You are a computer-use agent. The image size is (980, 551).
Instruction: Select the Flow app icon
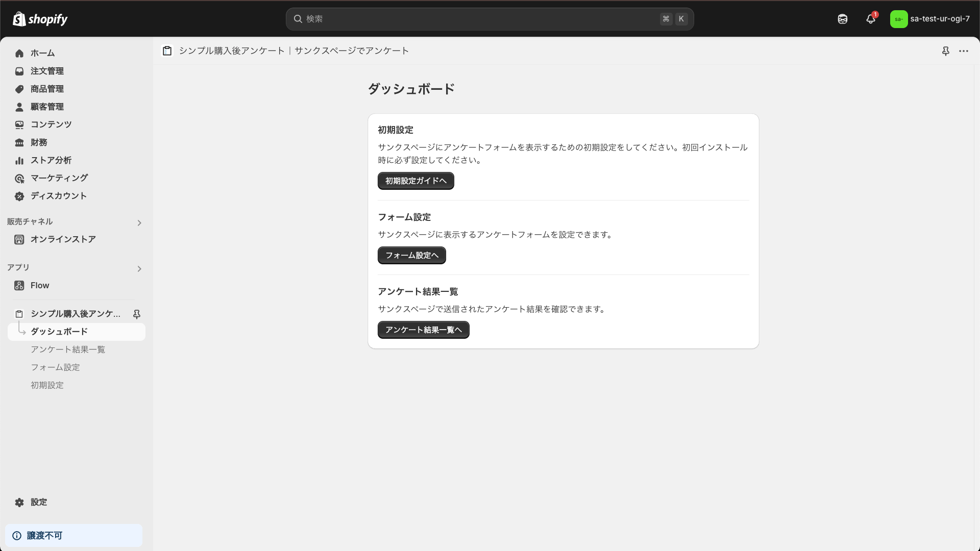click(x=19, y=285)
